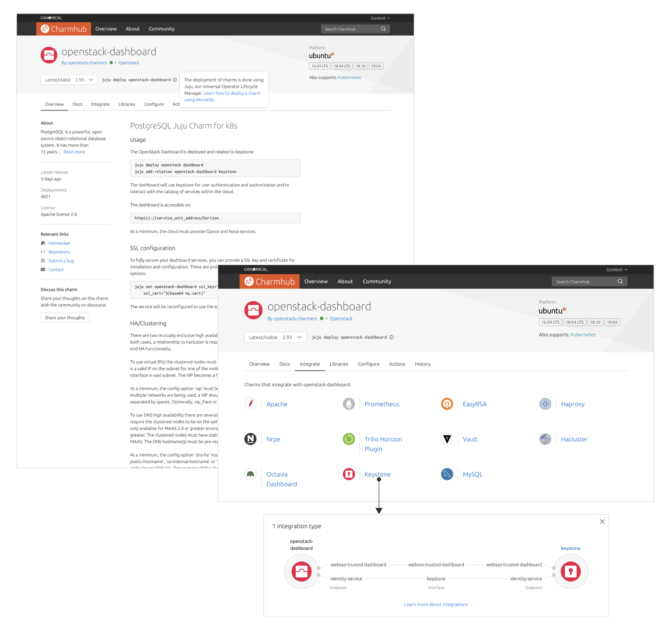Click By openstack-charmers link in front window

(292, 318)
